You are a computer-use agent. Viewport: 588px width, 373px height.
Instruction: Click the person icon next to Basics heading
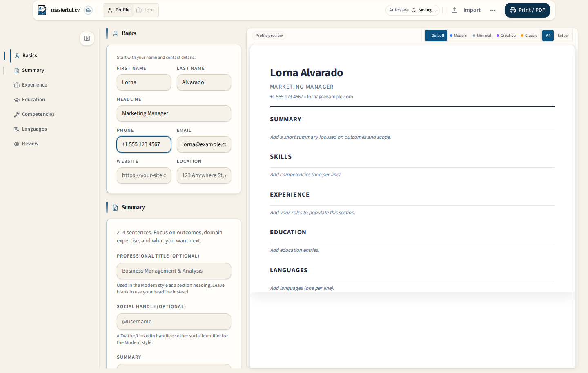(115, 33)
